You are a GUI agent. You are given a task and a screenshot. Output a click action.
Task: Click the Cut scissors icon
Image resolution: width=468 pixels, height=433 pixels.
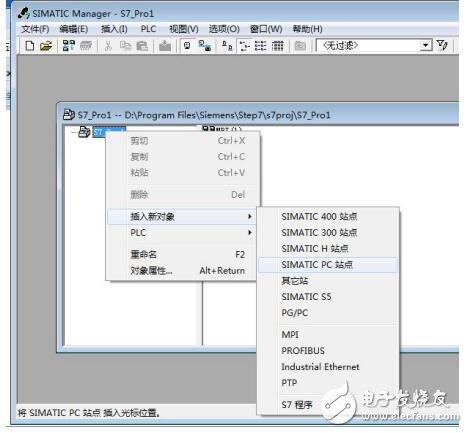pyautogui.click(x=108, y=46)
